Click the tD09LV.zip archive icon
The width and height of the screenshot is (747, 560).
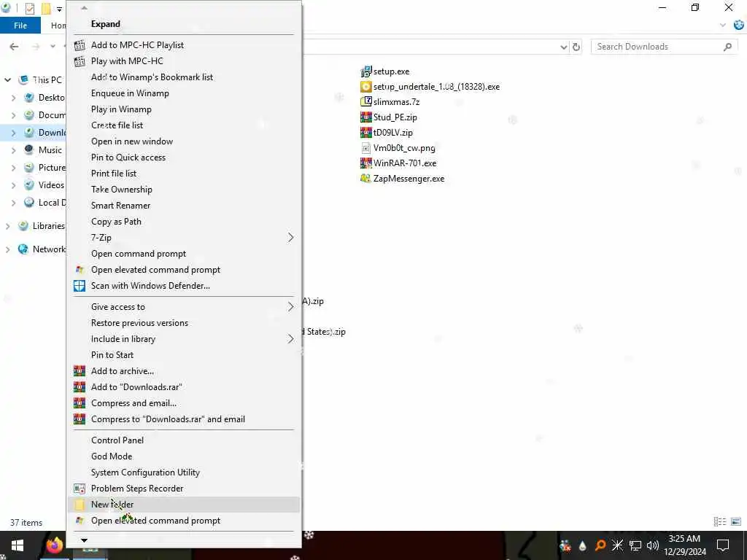pos(366,133)
